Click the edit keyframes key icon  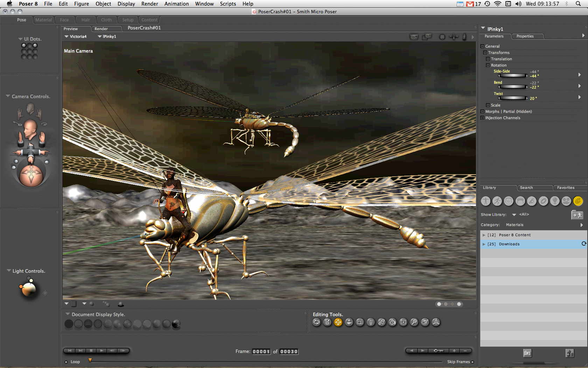438,351
